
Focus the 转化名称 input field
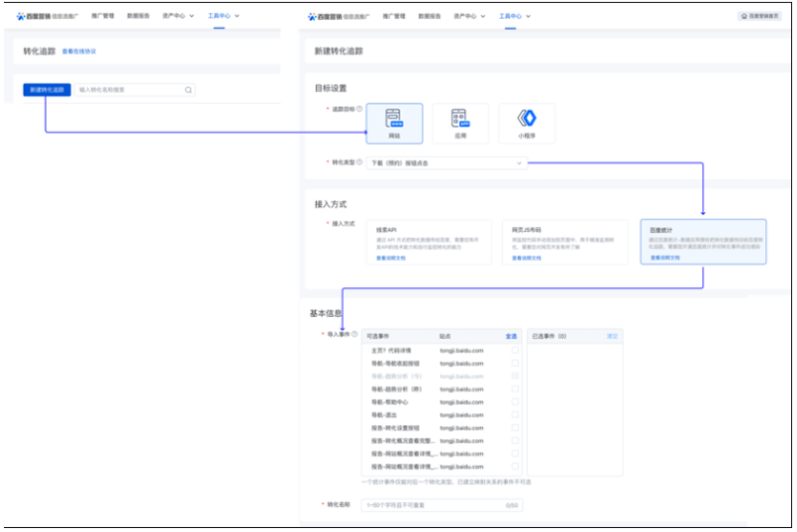coord(441,505)
